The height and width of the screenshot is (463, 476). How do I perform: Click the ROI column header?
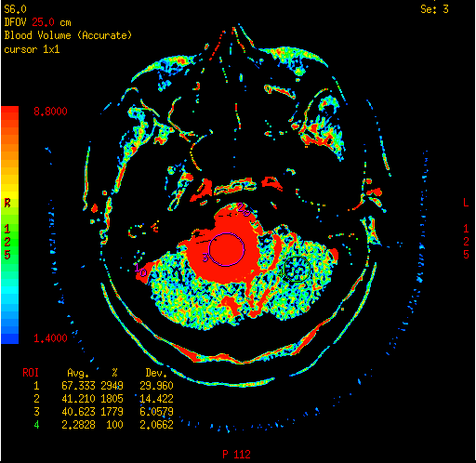pos(31,373)
